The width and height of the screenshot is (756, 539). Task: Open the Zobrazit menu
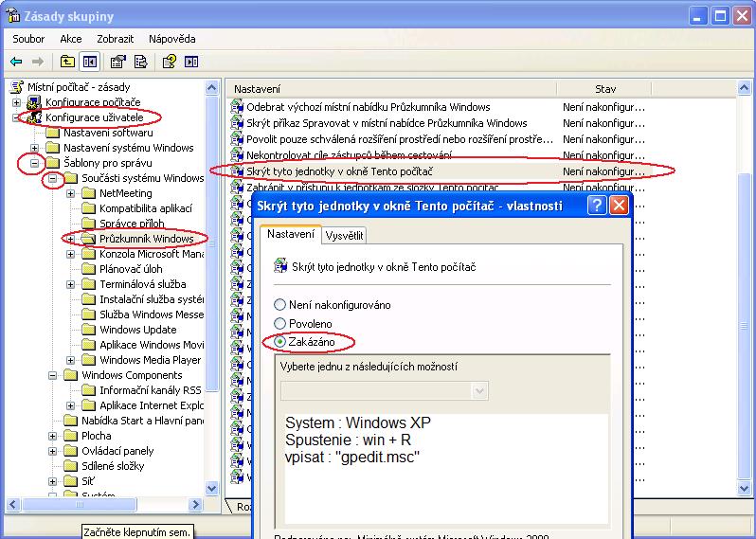pos(116,39)
